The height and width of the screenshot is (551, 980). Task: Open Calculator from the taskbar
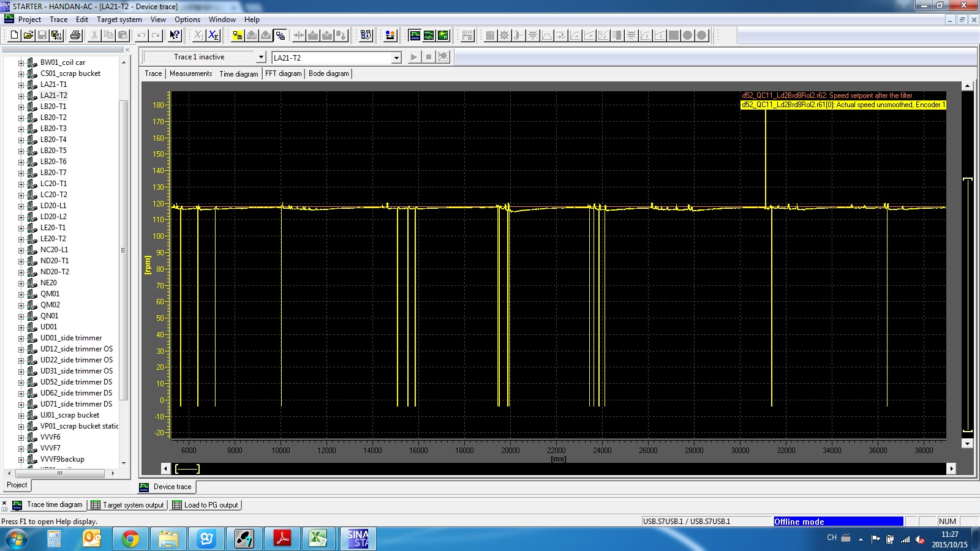pyautogui.click(x=54, y=539)
